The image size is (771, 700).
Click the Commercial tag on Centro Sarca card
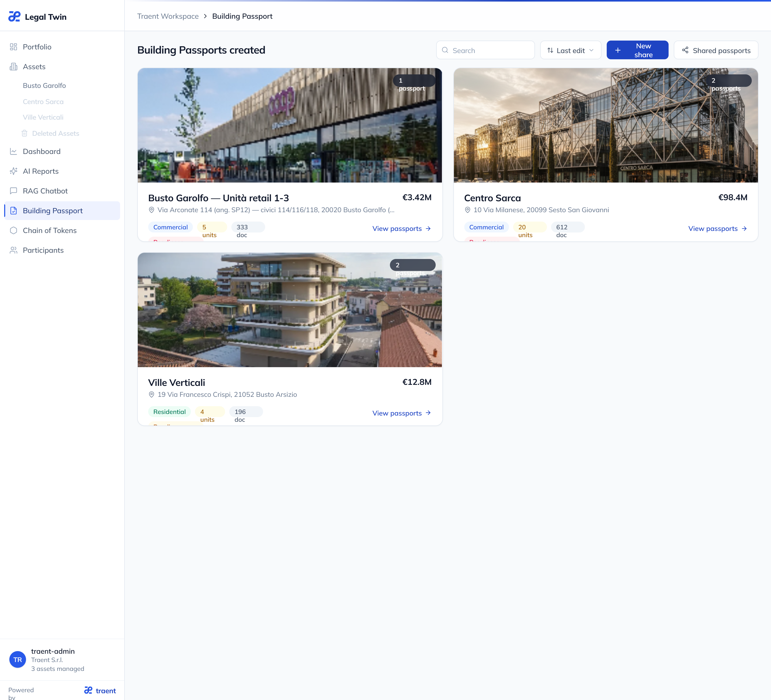(x=486, y=227)
